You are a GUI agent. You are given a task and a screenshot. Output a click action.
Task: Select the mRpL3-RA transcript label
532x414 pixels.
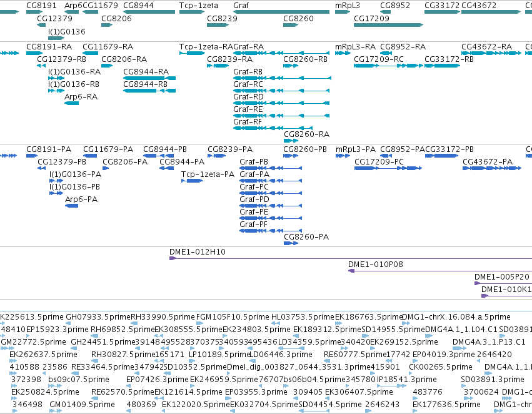[x=355, y=46]
